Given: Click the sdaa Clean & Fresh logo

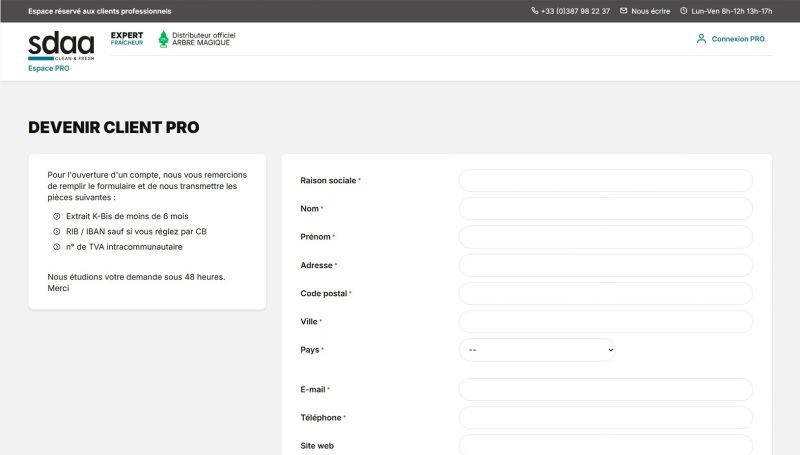Looking at the screenshot, I should tap(60, 45).
